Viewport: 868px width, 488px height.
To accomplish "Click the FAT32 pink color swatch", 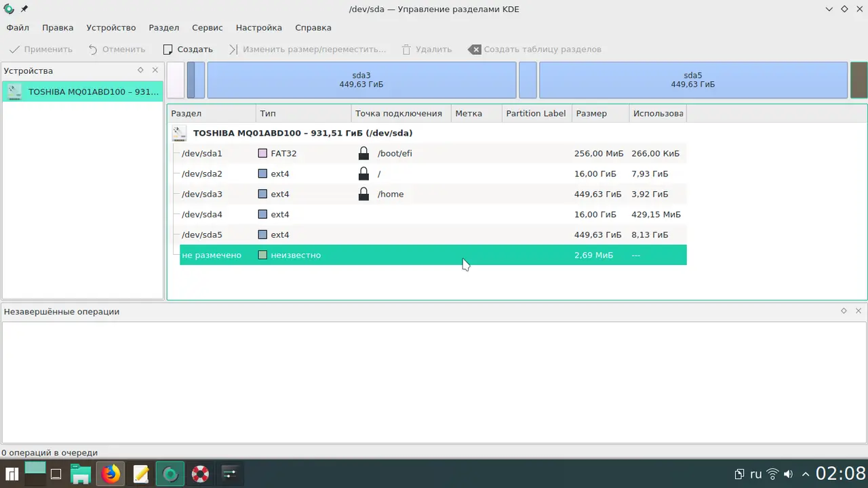I will [x=262, y=153].
